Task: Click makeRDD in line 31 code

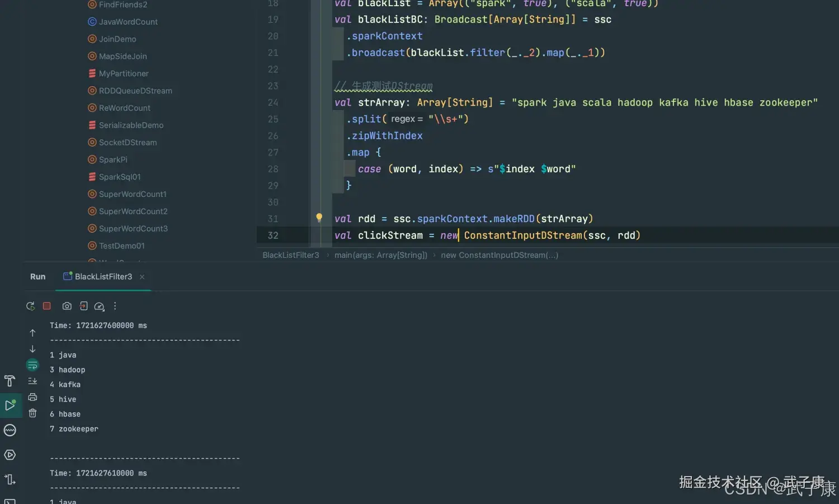Action: tap(514, 219)
